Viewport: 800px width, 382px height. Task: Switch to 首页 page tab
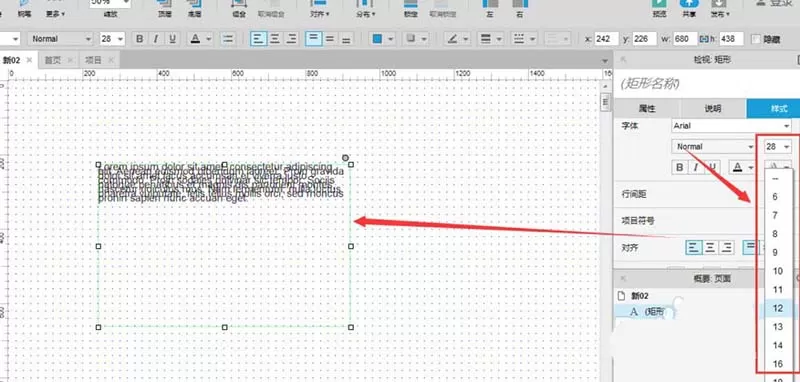[x=53, y=60]
